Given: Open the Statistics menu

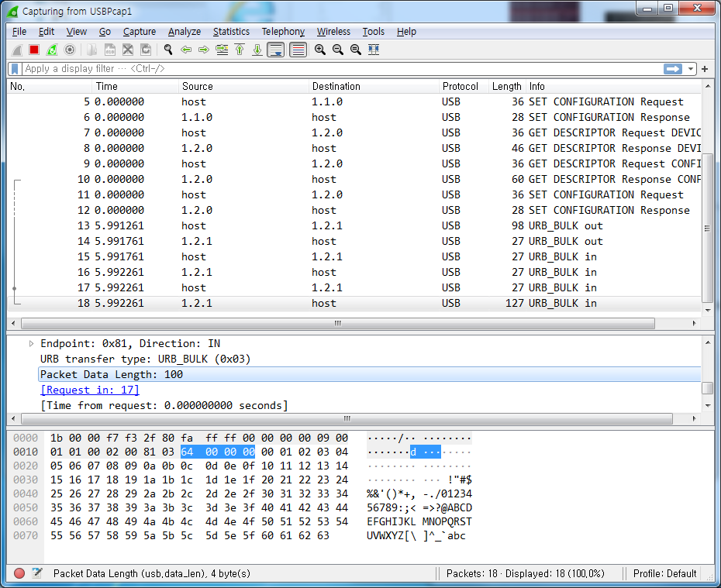Looking at the screenshot, I should tap(231, 32).
